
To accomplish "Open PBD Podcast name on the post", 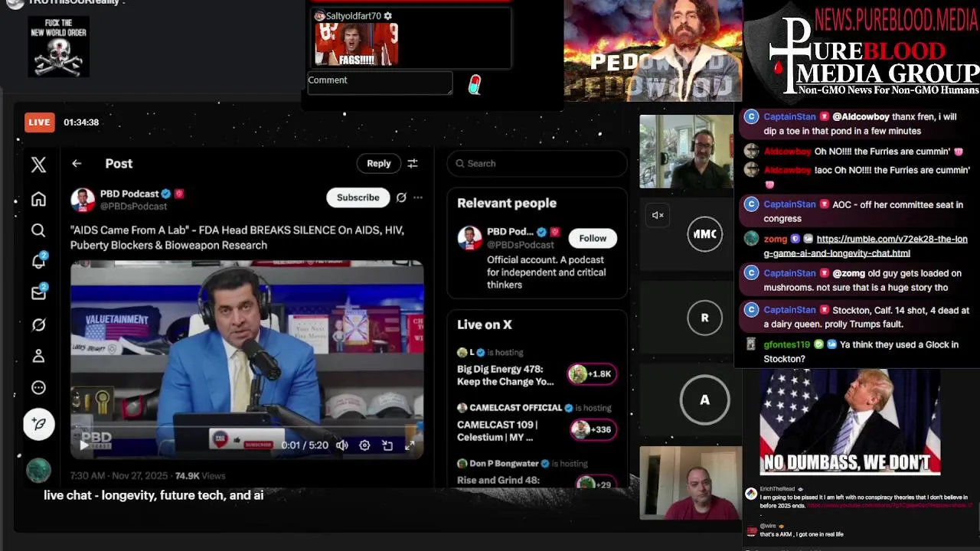I will [x=129, y=194].
